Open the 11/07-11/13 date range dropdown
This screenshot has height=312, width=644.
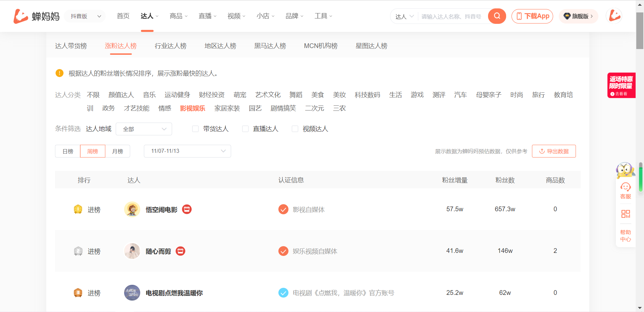tap(187, 151)
